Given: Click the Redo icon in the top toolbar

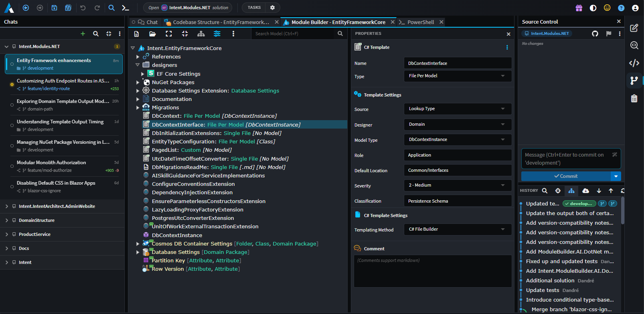Looking at the screenshot, I should [97, 8].
